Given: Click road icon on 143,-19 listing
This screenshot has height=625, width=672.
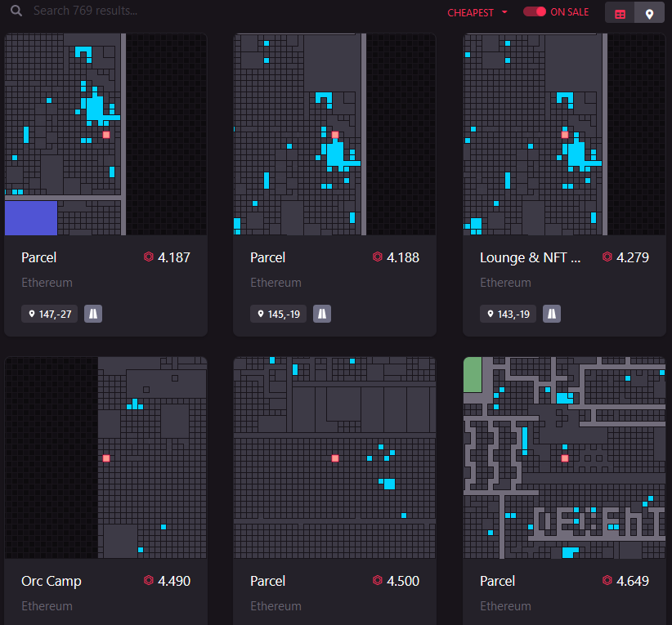Looking at the screenshot, I should (x=553, y=314).
